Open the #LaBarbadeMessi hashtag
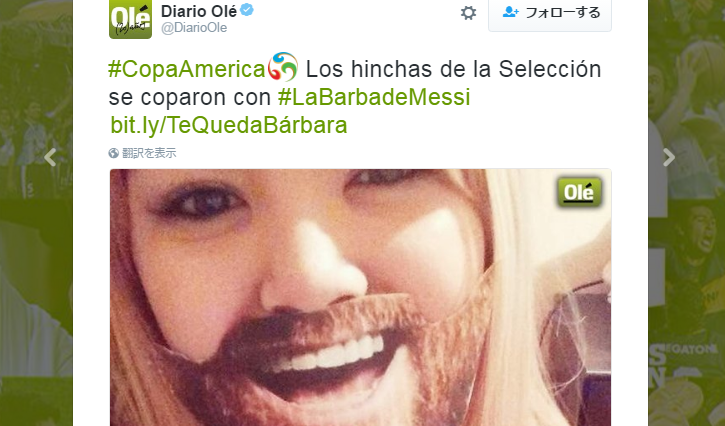The image size is (725, 426). click(374, 97)
